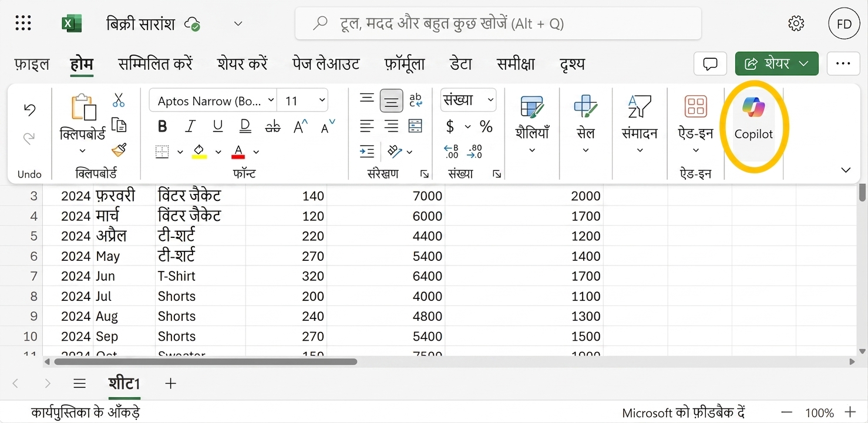The image size is (868, 423).
Task: Click the Undo arrow icon
Action: click(x=29, y=110)
